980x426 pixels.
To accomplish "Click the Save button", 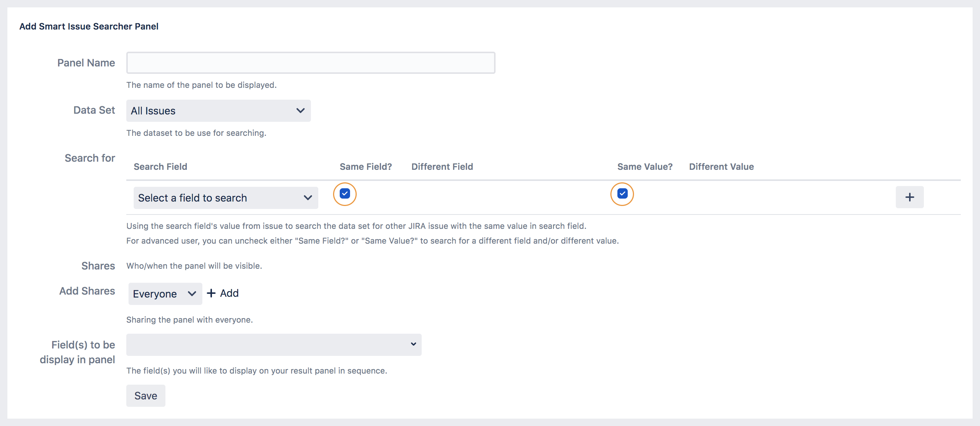I will 146,396.
